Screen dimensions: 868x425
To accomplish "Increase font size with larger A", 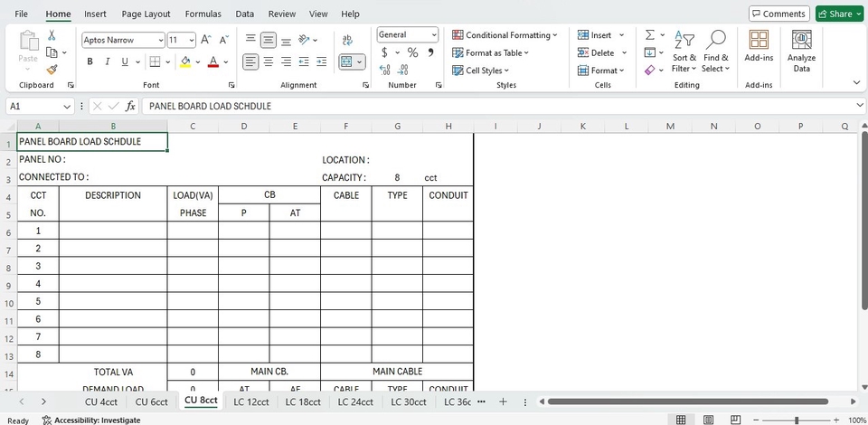I will pos(205,40).
